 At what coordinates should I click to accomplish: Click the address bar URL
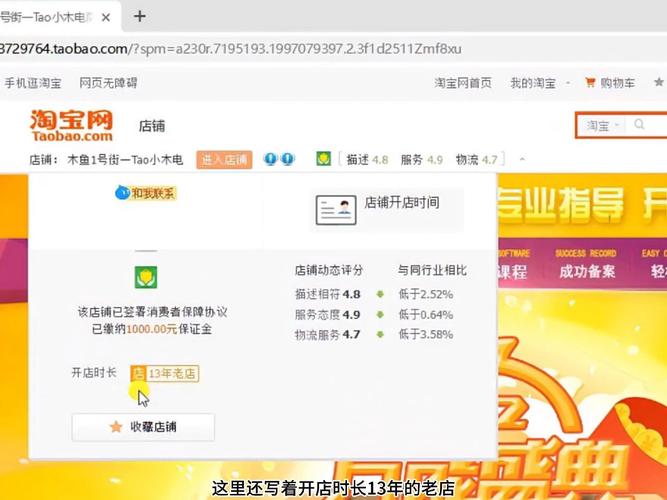[230, 49]
